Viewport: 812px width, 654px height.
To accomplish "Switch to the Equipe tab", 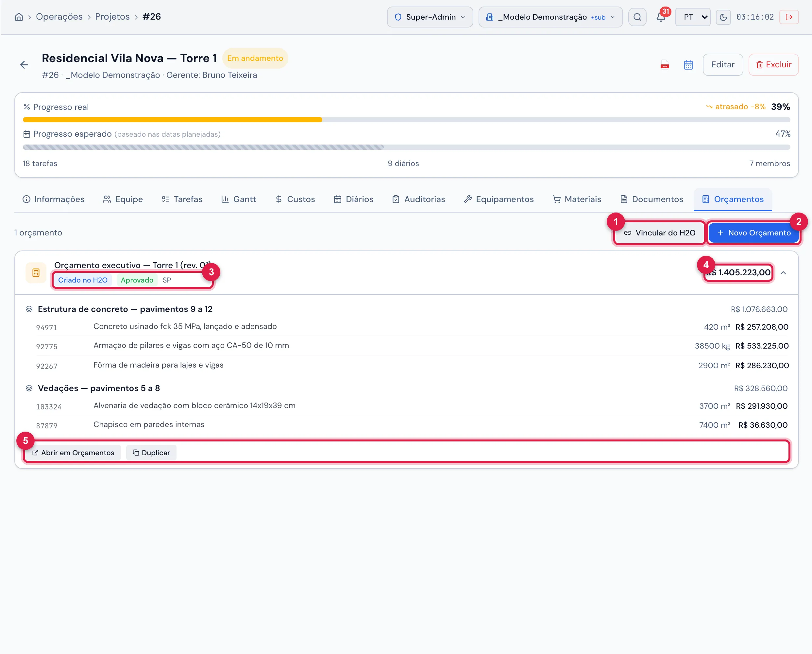I will pos(123,199).
